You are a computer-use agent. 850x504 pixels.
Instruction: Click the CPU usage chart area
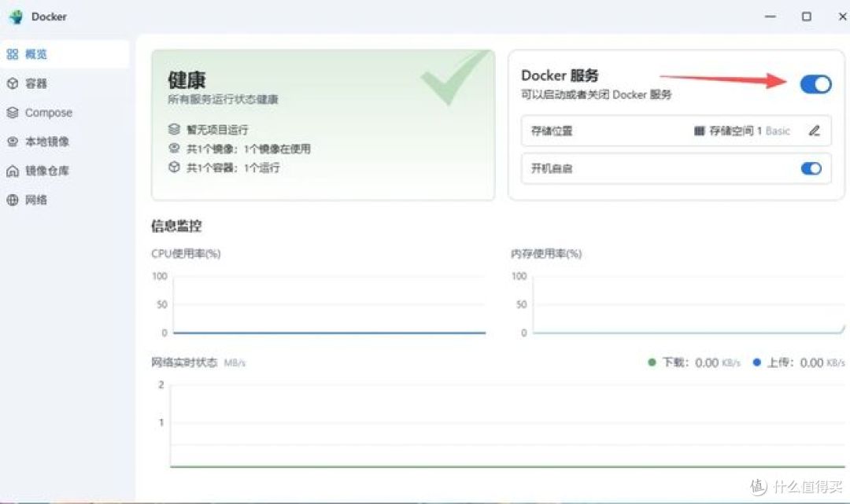click(x=329, y=305)
